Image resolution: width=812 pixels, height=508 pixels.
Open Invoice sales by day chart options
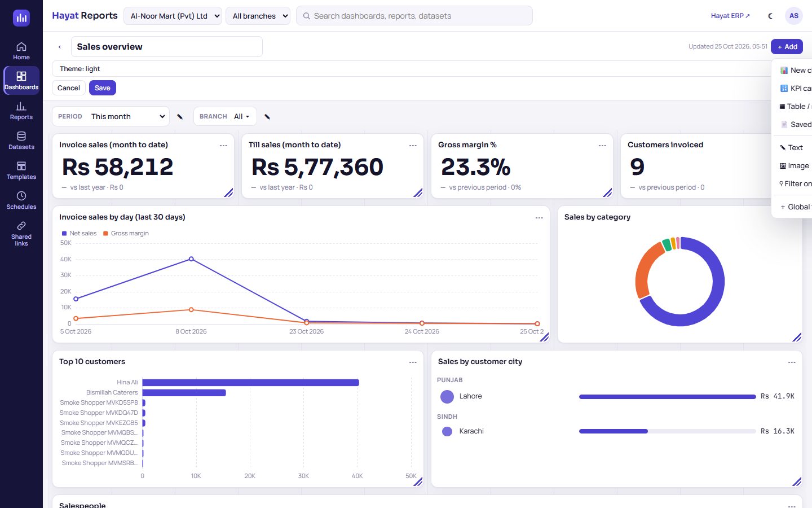click(x=539, y=218)
